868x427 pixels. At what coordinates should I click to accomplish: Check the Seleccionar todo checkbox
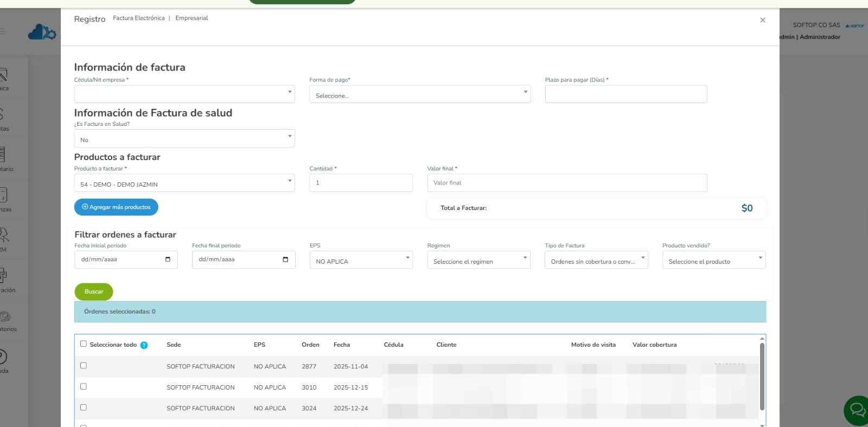pyautogui.click(x=84, y=343)
